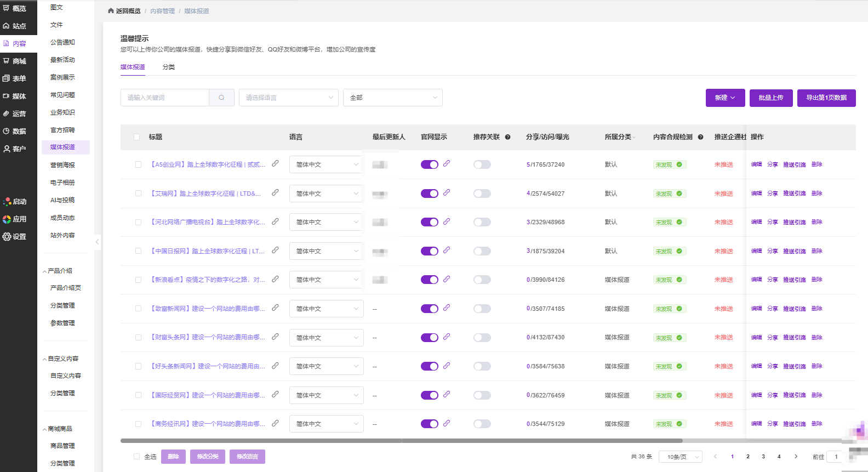868x472 pixels.
Task: Switch to the 分类 tab
Action: coord(169,67)
